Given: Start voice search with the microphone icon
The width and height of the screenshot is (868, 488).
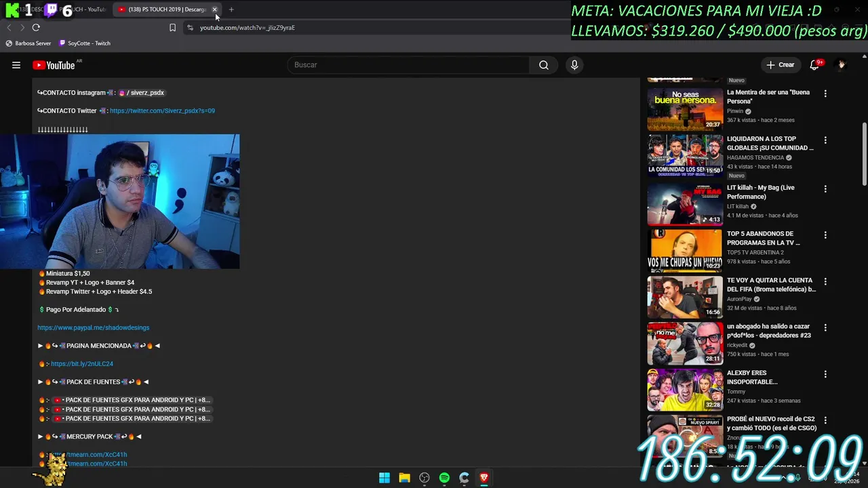Looking at the screenshot, I should tap(574, 65).
